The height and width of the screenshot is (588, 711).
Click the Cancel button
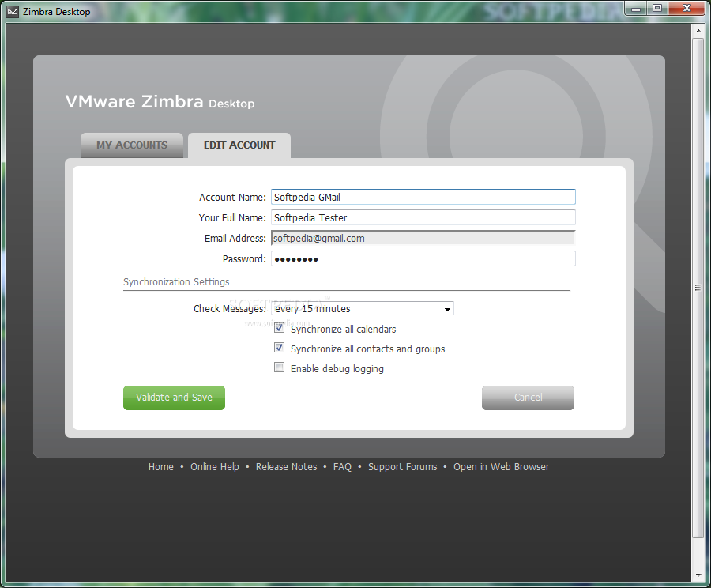coord(528,398)
